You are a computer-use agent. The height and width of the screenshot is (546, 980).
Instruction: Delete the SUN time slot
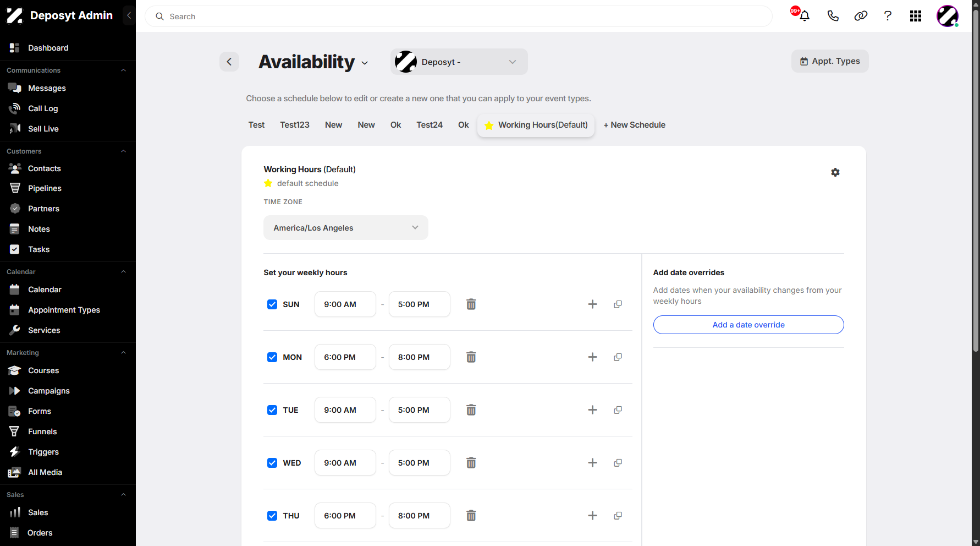pyautogui.click(x=471, y=304)
